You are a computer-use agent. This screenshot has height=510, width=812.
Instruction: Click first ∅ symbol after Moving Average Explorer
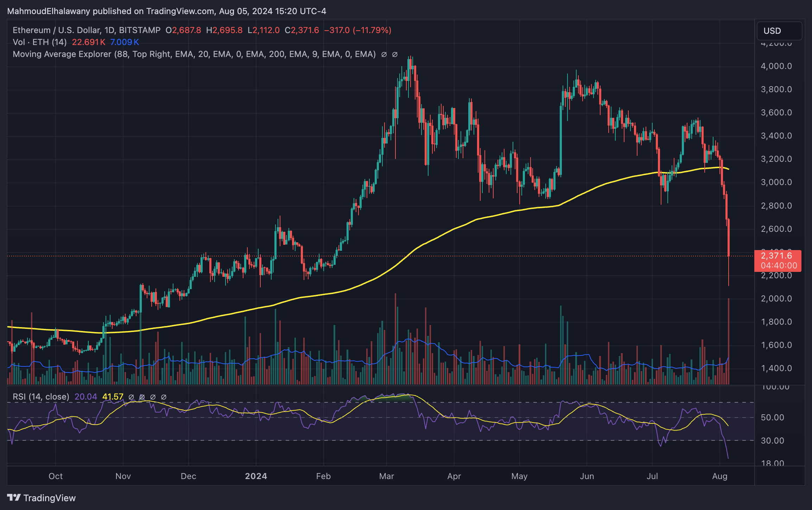click(384, 55)
